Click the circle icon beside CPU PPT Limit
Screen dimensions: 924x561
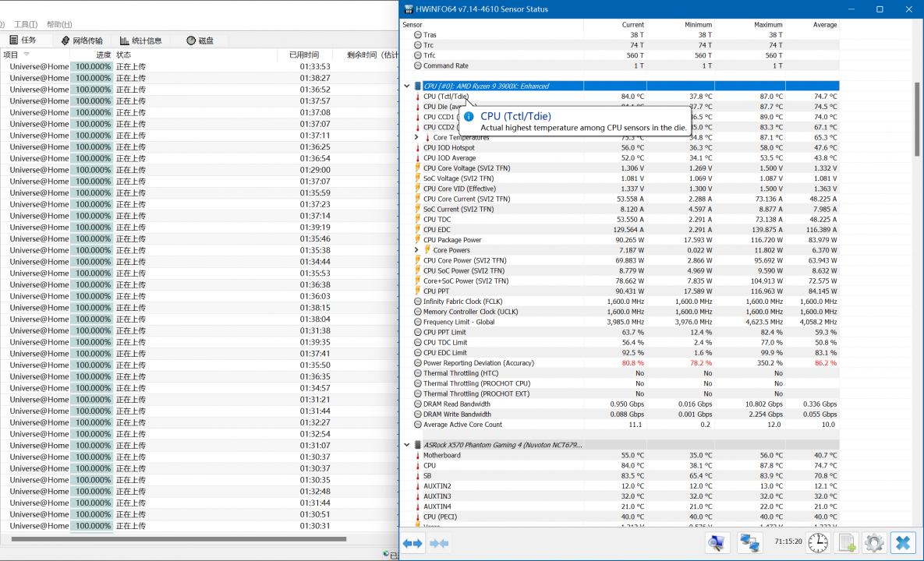(x=418, y=332)
